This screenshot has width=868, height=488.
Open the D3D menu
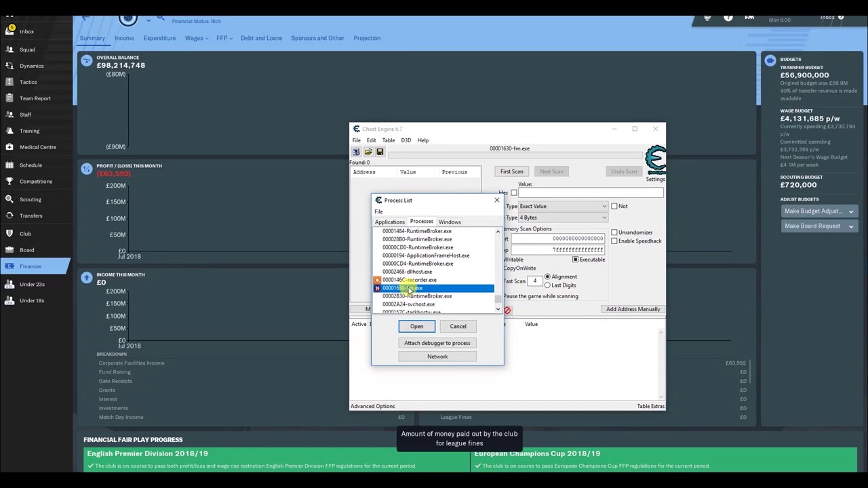click(x=406, y=140)
